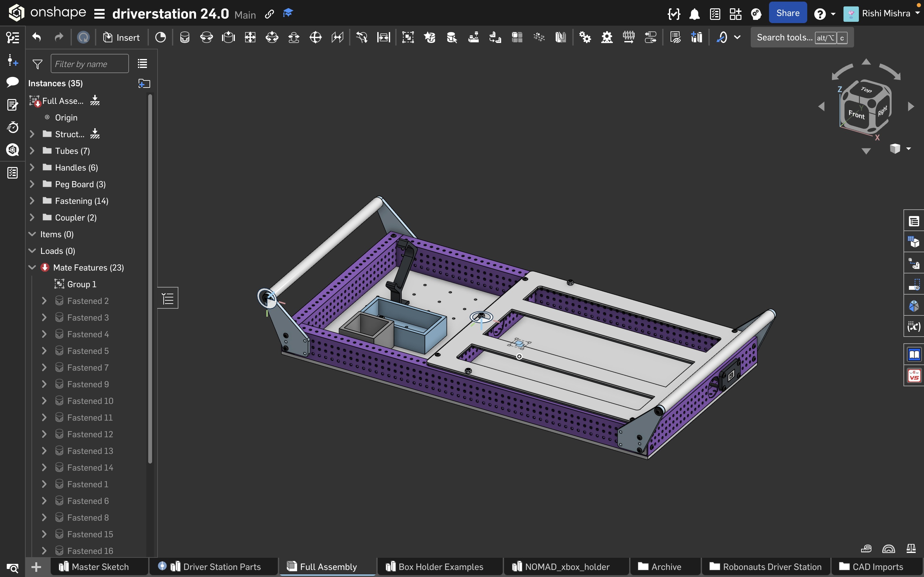Click the Group tool icon

[408, 38]
